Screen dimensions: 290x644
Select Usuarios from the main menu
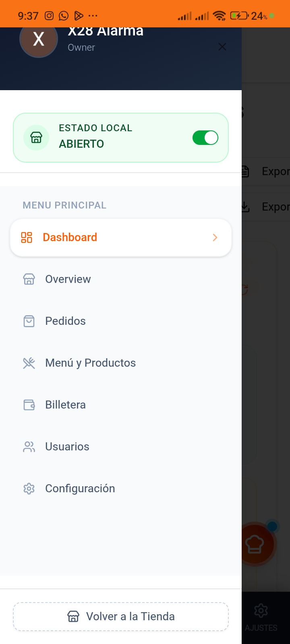coord(67,446)
